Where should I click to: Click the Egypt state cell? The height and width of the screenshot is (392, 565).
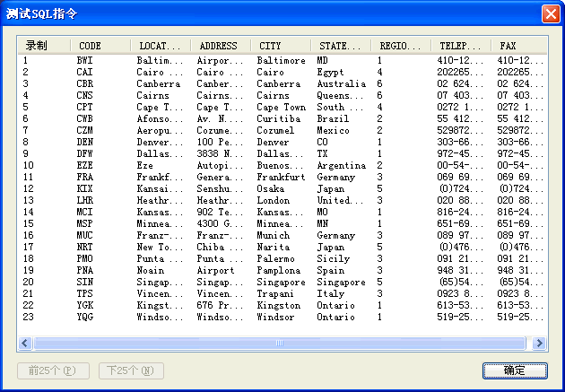click(330, 72)
